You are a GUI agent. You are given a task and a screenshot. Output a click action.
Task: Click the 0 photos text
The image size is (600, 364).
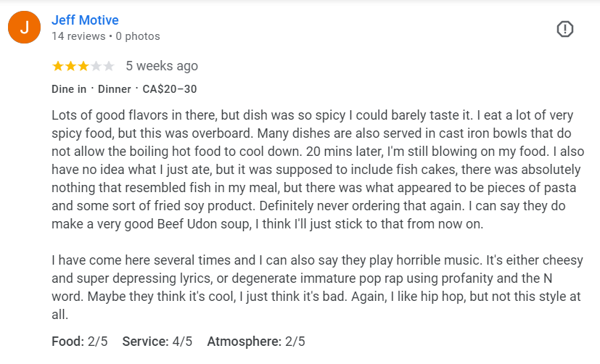[x=138, y=36]
